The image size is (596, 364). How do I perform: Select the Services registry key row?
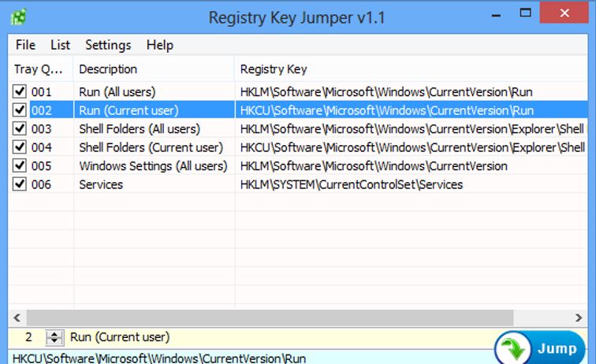(351, 184)
